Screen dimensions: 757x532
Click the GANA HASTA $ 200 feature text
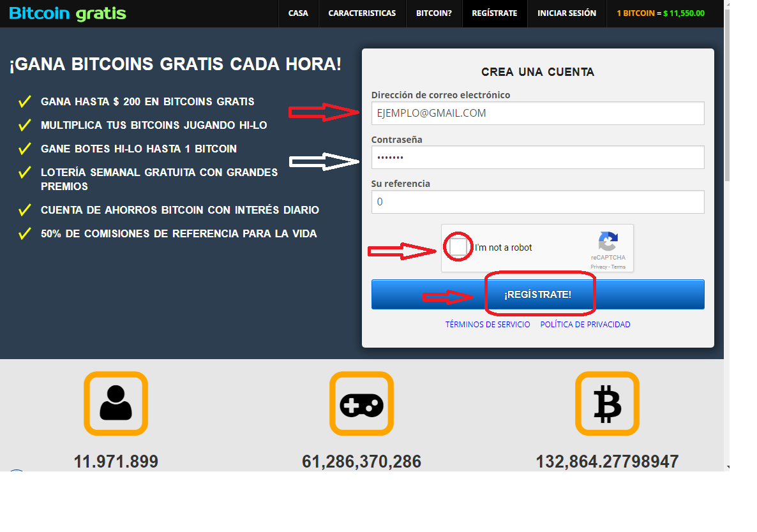click(147, 102)
